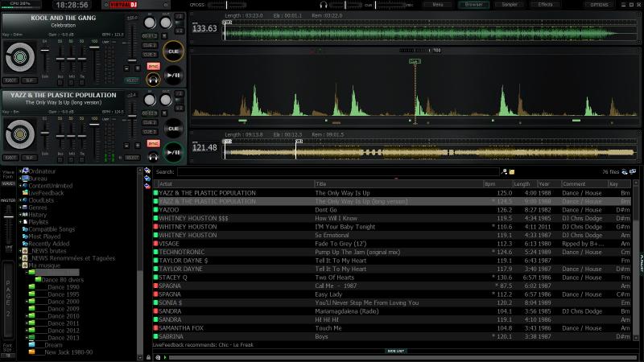Image resolution: width=644 pixels, height=362 pixels.
Task: Open the Effects tab
Action: pos(545,5)
